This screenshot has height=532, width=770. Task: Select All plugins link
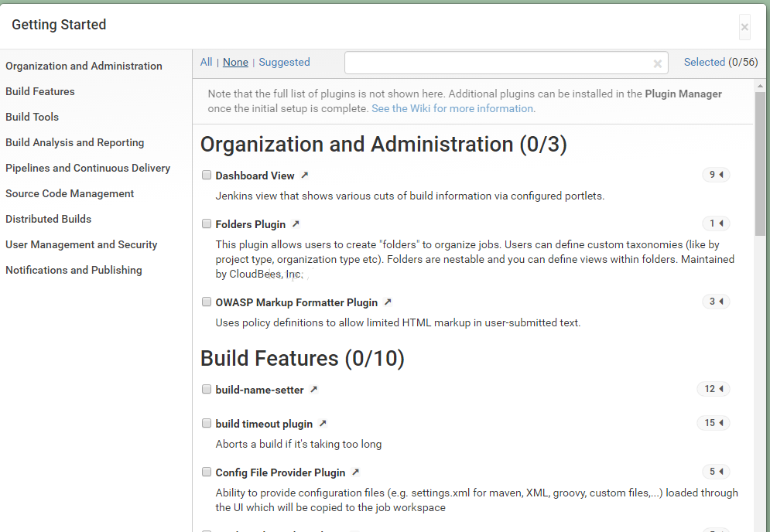tap(207, 63)
